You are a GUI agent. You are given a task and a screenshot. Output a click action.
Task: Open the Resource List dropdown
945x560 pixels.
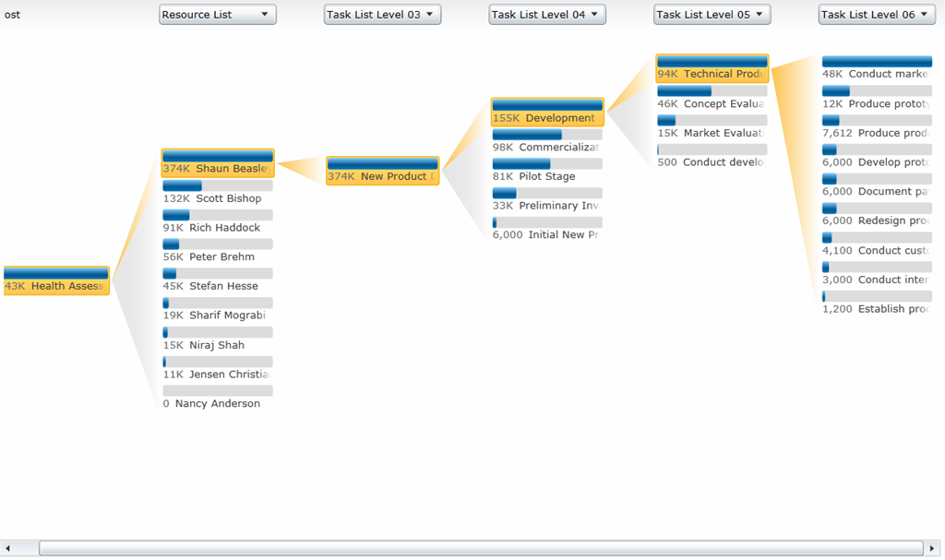coord(217,15)
